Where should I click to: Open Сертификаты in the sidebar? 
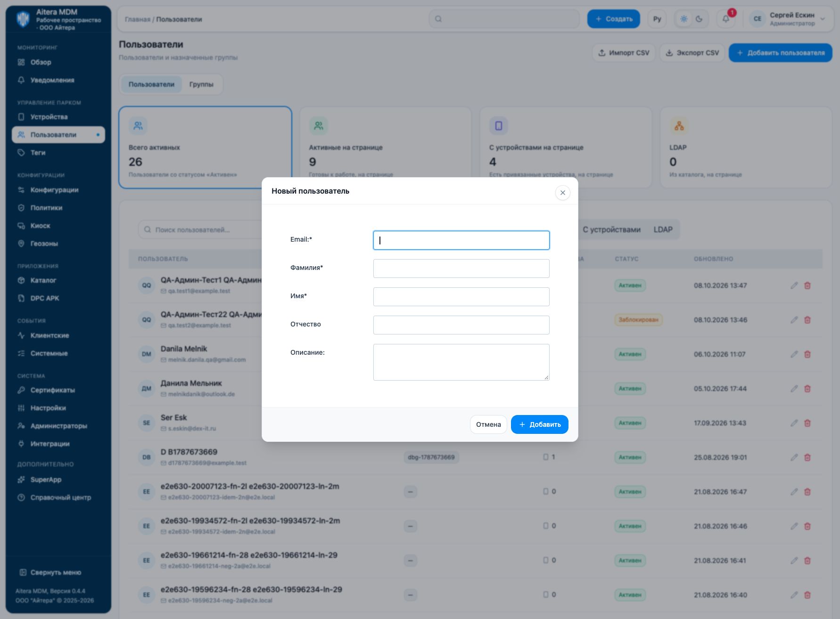point(58,390)
